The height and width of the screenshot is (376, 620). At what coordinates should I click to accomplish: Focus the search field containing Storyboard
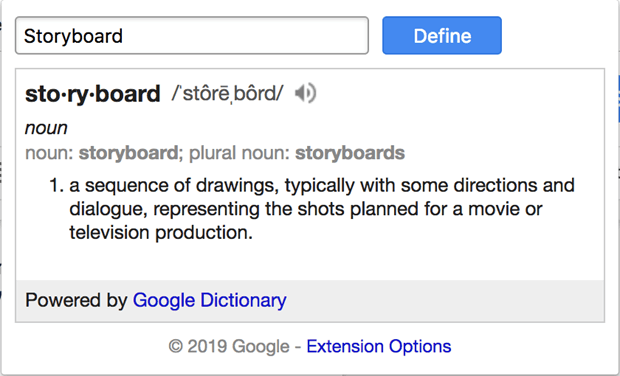(192, 36)
